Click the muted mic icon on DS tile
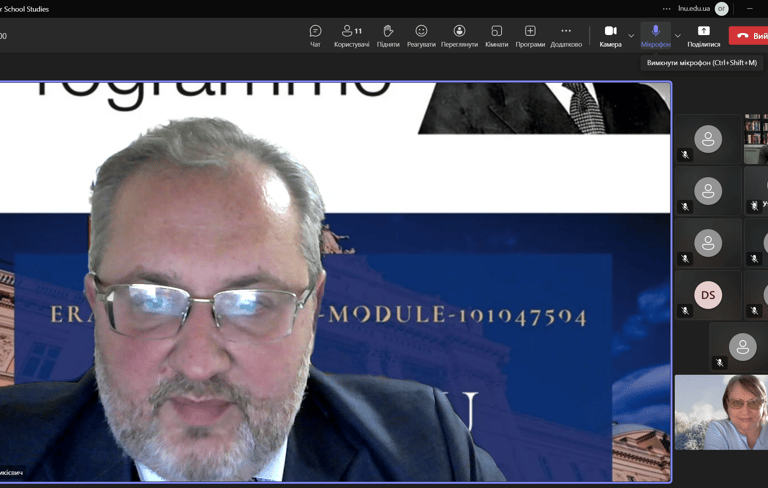Screen dimensions: 768x488 coord(685,311)
